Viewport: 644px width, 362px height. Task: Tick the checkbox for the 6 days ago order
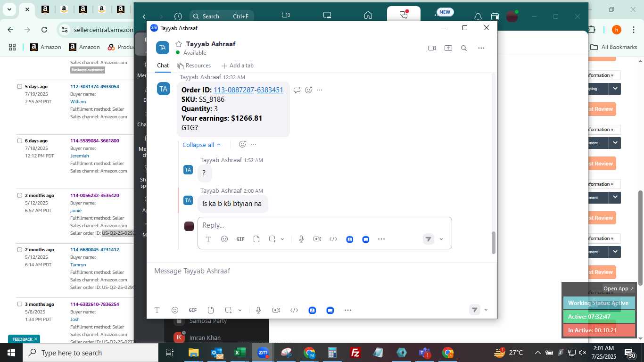(x=20, y=140)
